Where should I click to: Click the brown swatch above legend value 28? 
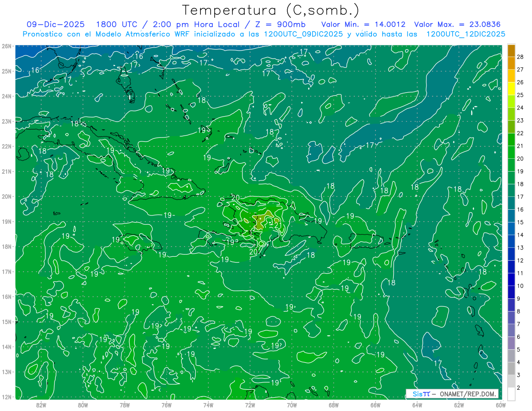[511, 51]
